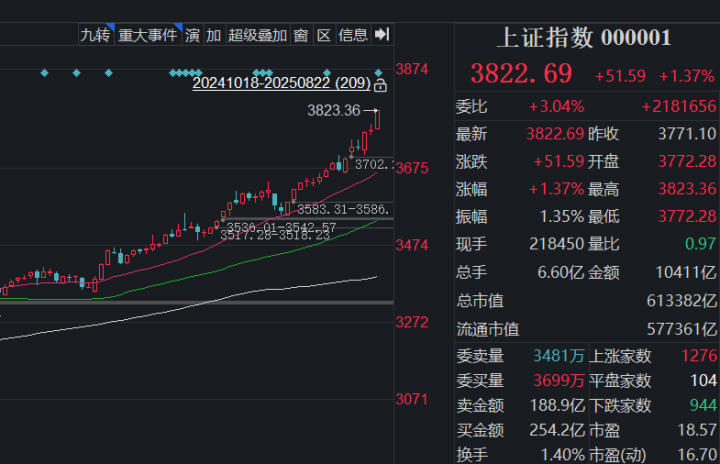720x464 pixels.
Task: Select the 3272 axis price label
Action: [x=412, y=322]
